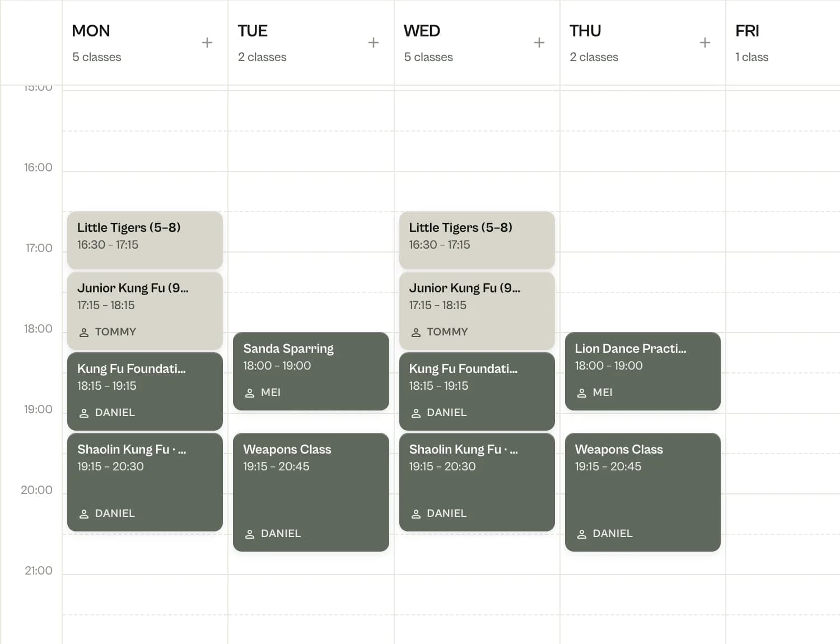Viewport: 840px width, 644px height.
Task: Open Monday Kung Fu Foundations class card
Action: pyautogui.click(x=145, y=391)
